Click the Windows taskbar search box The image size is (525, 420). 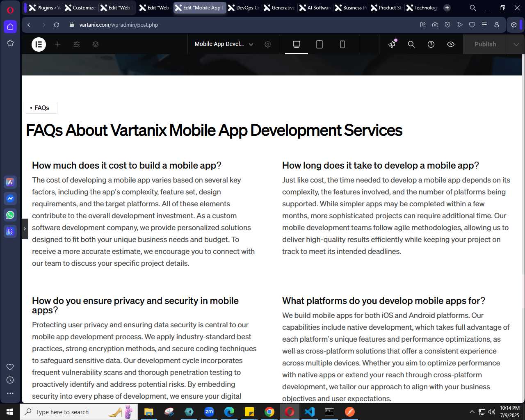pyautogui.click(x=79, y=412)
